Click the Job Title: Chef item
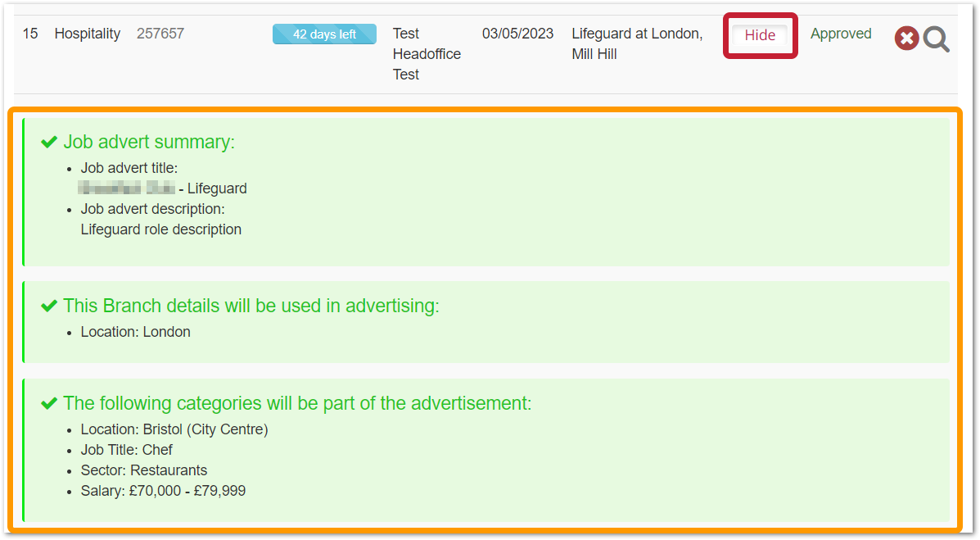Screen dimensions: 980x540 (126, 450)
